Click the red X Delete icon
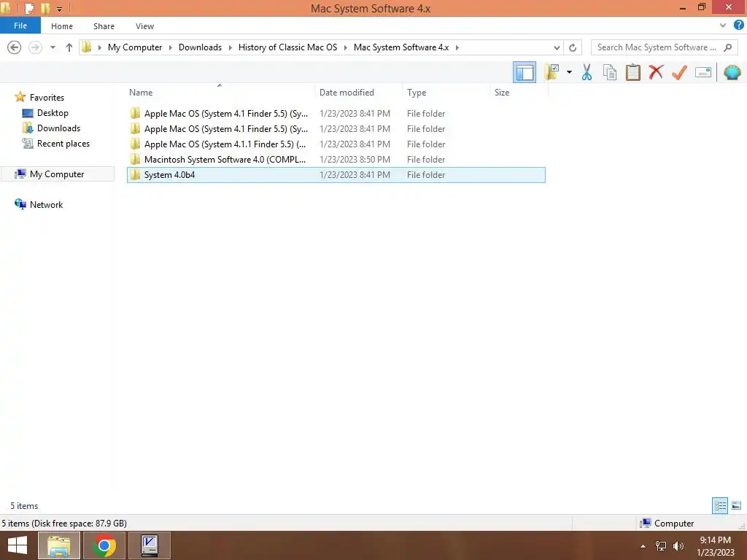The image size is (747, 560). click(656, 72)
